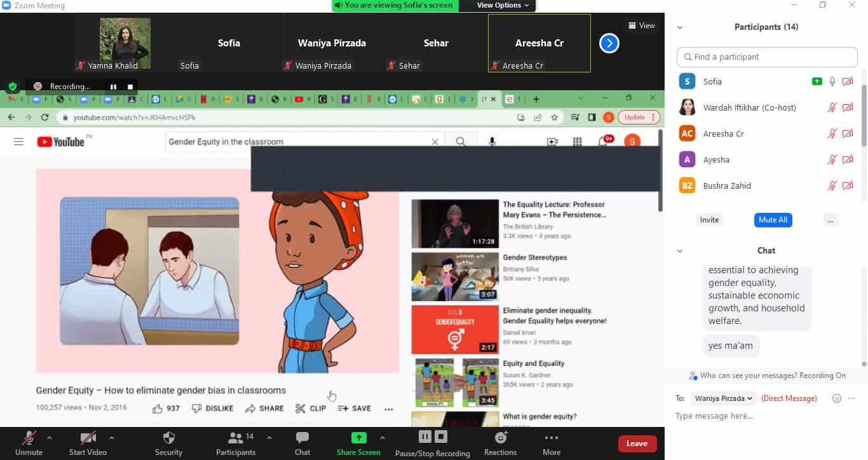
Task: Unmute the microphone
Action: (x=29, y=438)
